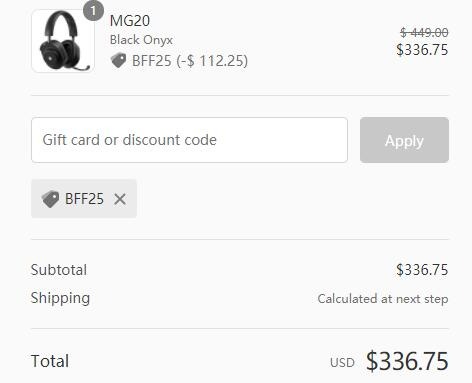Click the USD currency label

coord(342,363)
